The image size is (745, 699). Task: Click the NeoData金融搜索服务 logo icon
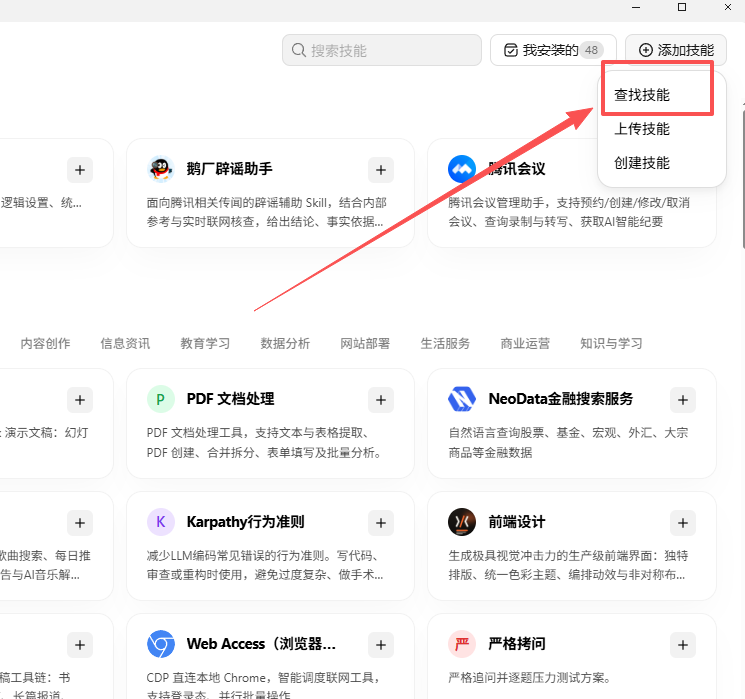click(x=462, y=399)
